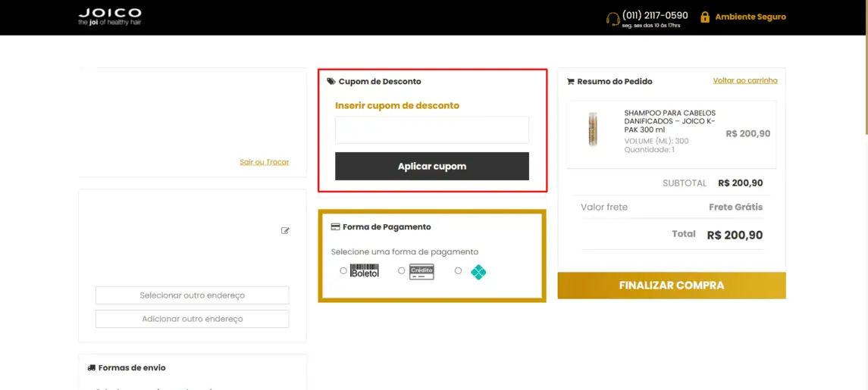
Task: Click the Aplicar cupom button
Action: pyautogui.click(x=432, y=166)
